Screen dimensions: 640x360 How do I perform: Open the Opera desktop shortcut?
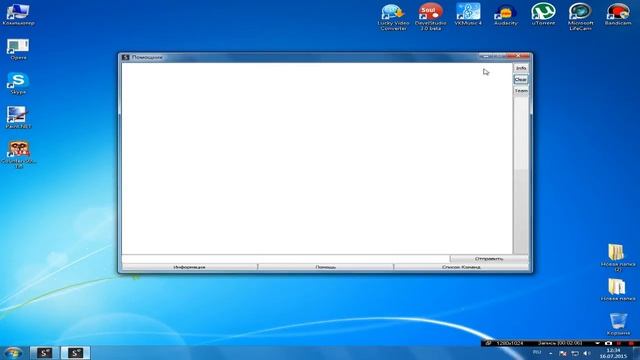[x=18, y=49]
